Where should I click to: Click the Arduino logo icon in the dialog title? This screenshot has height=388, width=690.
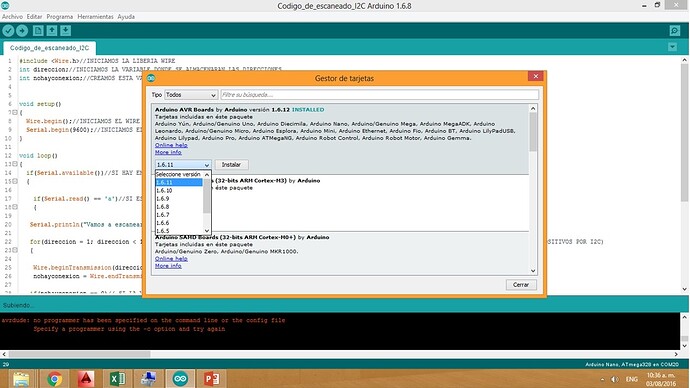point(151,78)
